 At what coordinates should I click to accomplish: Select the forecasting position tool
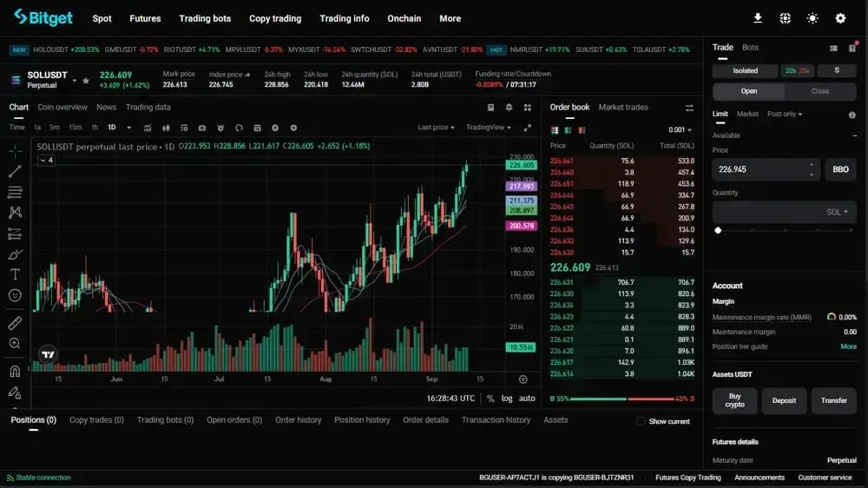[x=15, y=234]
